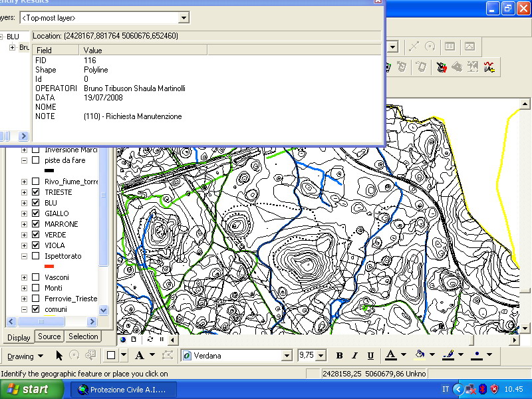Click the red Ispettorato legend color swatch

(x=49, y=266)
